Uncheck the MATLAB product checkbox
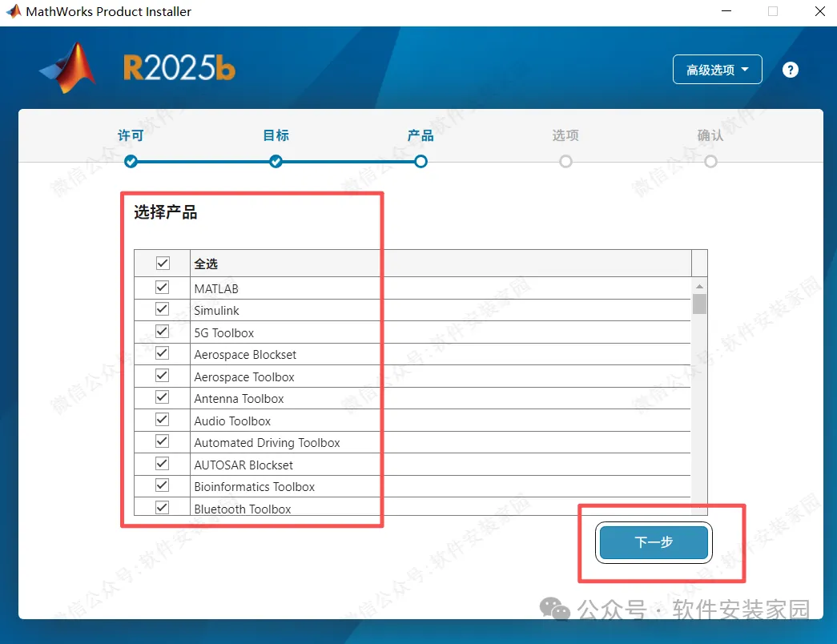Screen dimensions: 837x644 click(x=162, y=288)
